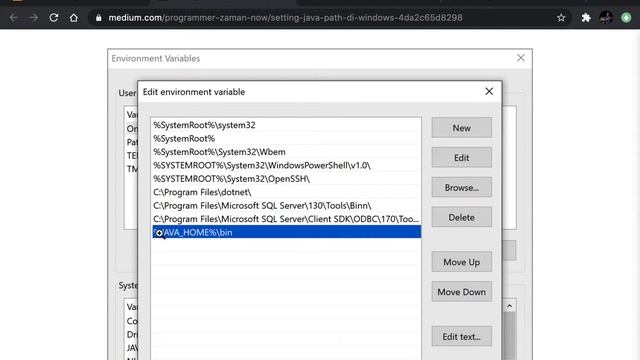This screenshot has width=640, height=360.
Task: Select the WindowsPowerShell\v1.0\ path entry
Action: pyautogui.click(x=286, y=165)
